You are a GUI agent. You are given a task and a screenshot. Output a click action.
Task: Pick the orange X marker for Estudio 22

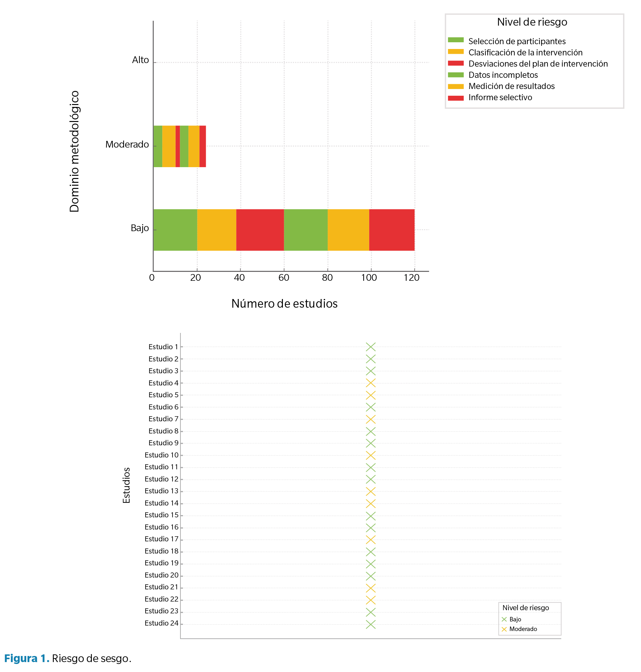[370, 600]
